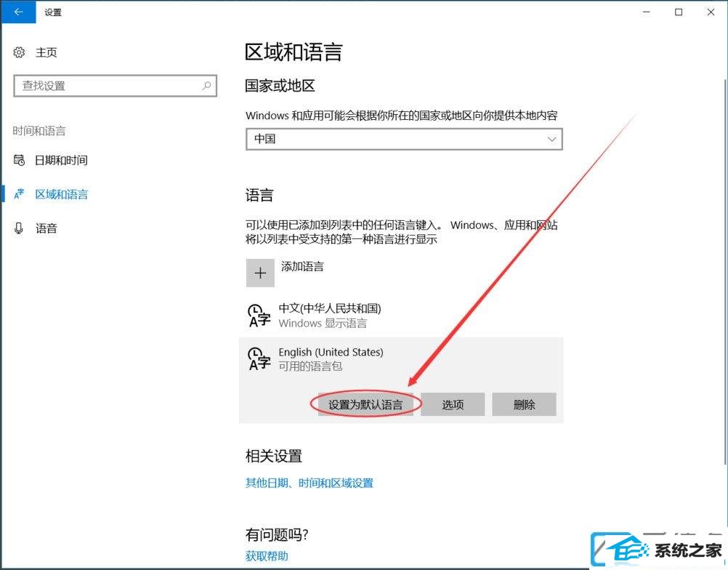Click 设置为默认语言 button
Screen dimensions: 728x570
tap(365, 405)
